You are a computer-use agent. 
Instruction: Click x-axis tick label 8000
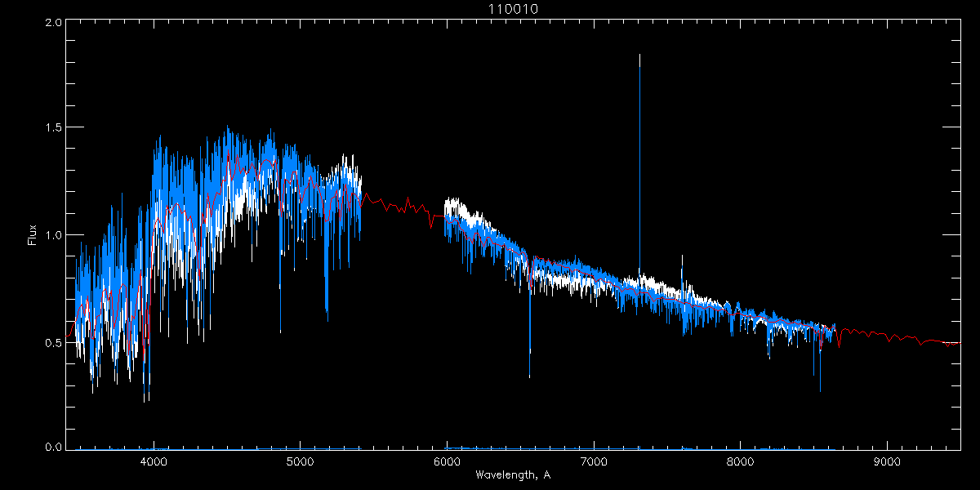(741, 461)
